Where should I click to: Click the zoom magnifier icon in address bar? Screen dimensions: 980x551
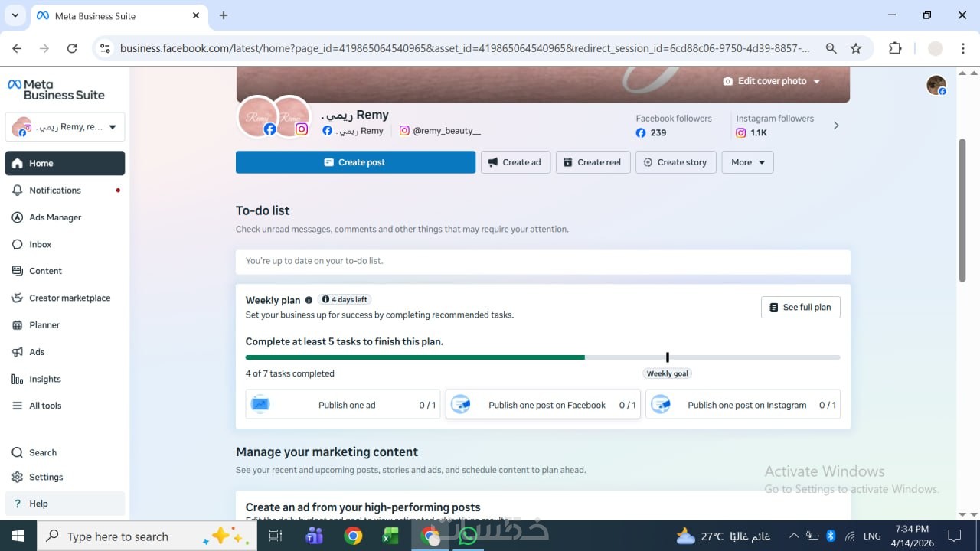click(x=831, y=48)
